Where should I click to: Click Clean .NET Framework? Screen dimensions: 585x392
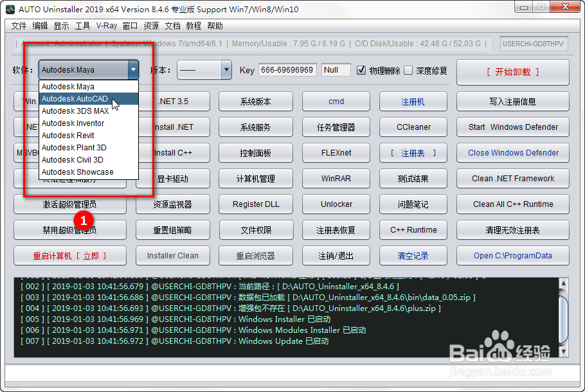pyautogui.click(x=512, y=179)
